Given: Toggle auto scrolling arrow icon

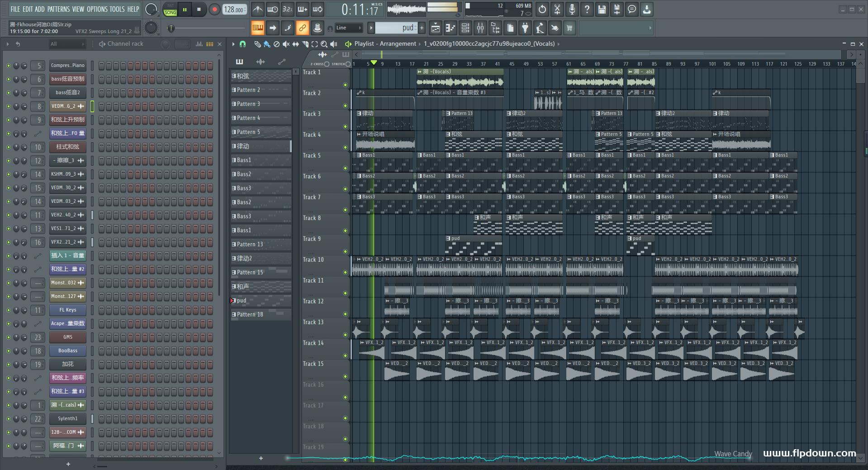Looking at the screenshot, I should (273, 28).
